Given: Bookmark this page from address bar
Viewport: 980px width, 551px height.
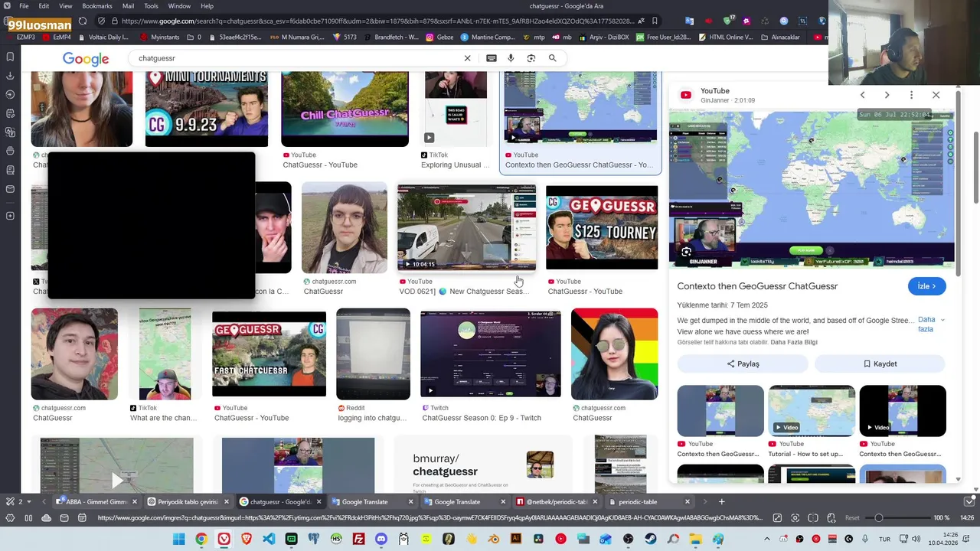Looking at the screenshot, I should tap(654, 21).
